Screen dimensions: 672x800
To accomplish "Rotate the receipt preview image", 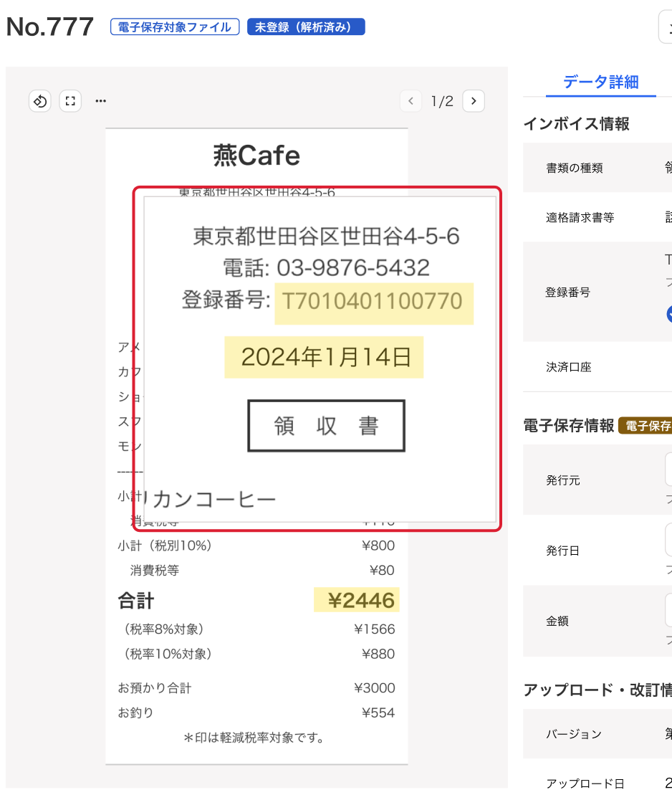I will pyautogui.click(x=39, y=100).
